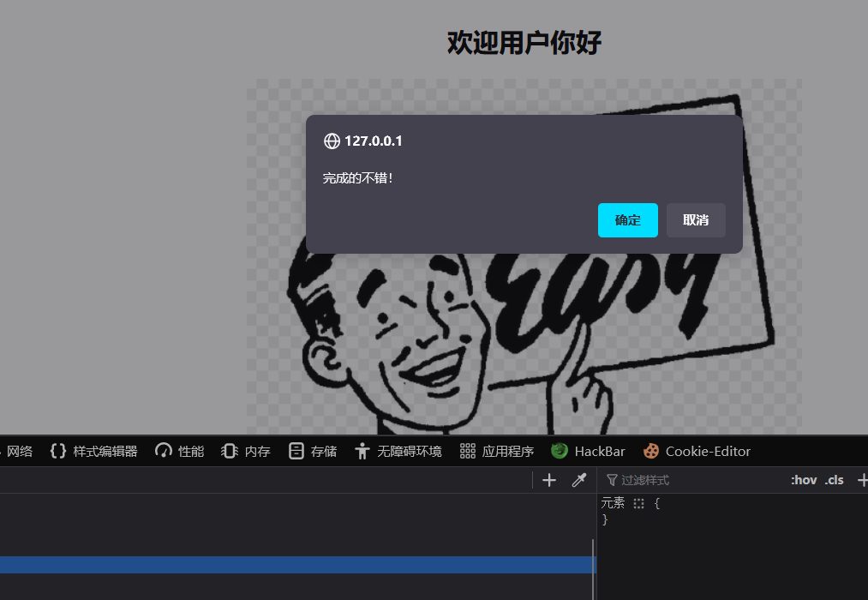Click the 过滤样式 filter styles field

click(685, 480)
